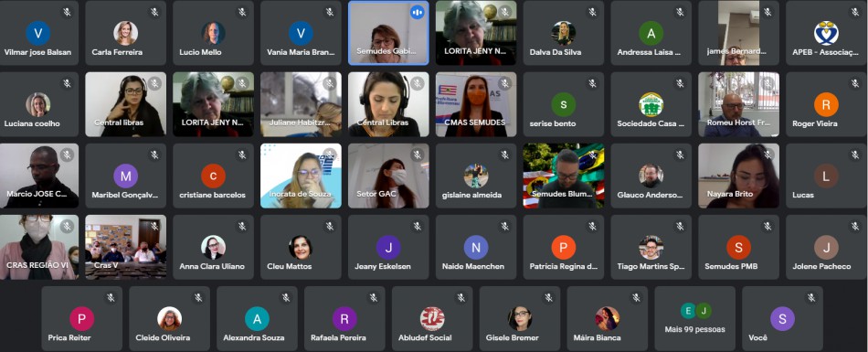This screenshot has width=868, height=352.
Task: Select the Cras V group video tile
Action: (126, 247)
